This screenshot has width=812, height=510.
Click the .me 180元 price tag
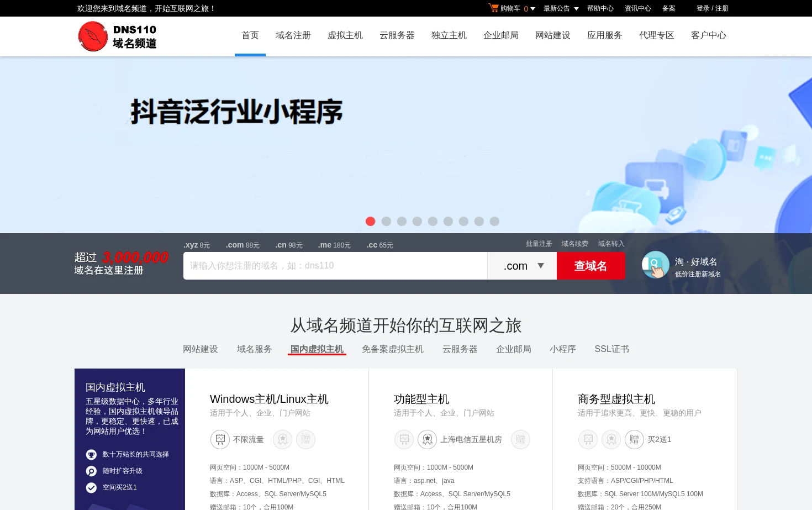(334, 245)
